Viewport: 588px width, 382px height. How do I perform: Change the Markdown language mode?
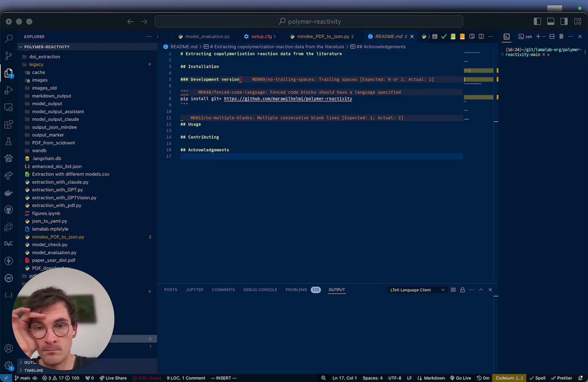point(434,378)
